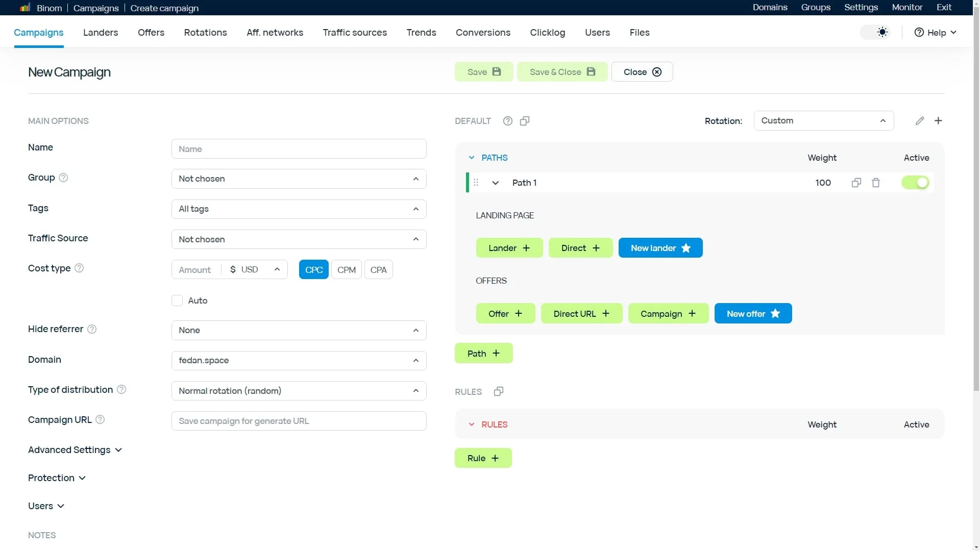Image resolution: width=980 pixels, height=551 pixels.
Task: Go to the Trends tab
Action: pos(421,32)
